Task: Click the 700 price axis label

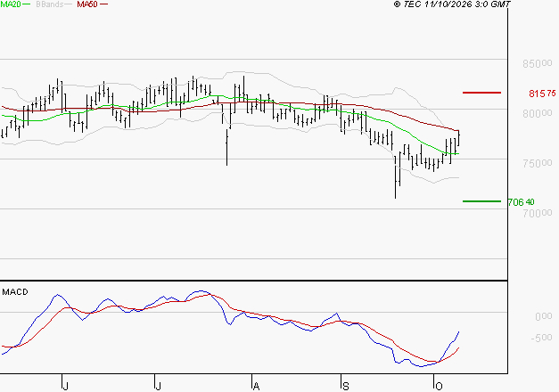Action: [x=538, y=214]
